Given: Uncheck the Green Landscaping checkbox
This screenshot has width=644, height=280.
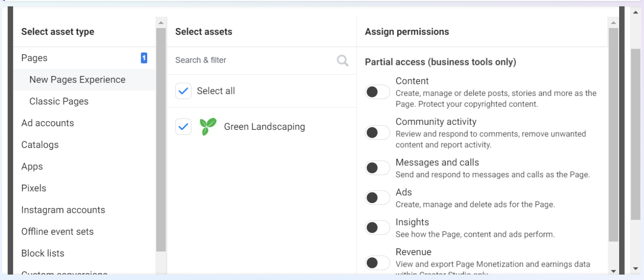Looking at the screenshot, I should pos(183,127).
